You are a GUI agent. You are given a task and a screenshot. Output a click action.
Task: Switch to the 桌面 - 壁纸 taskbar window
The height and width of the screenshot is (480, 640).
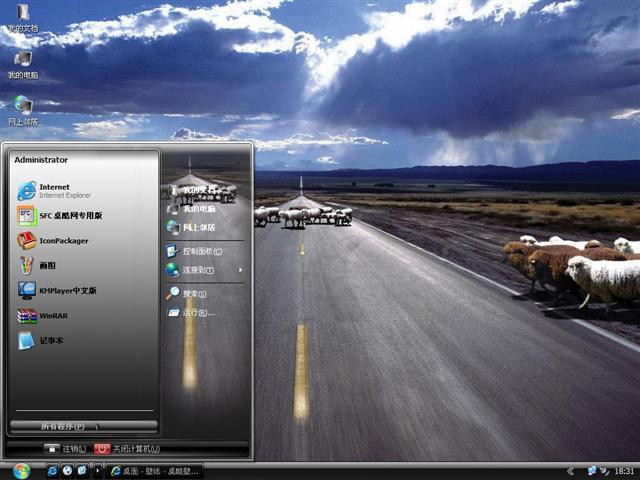point(155,471)
